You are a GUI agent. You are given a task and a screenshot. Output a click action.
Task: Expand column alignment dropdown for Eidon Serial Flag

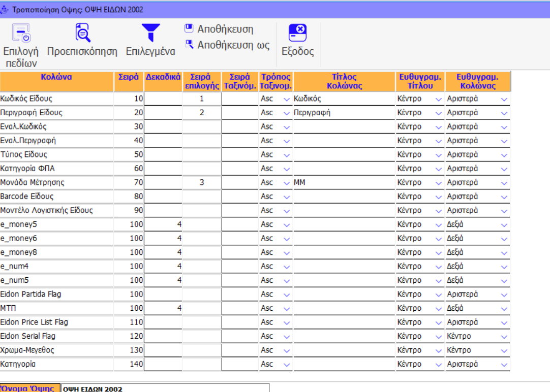504,337
